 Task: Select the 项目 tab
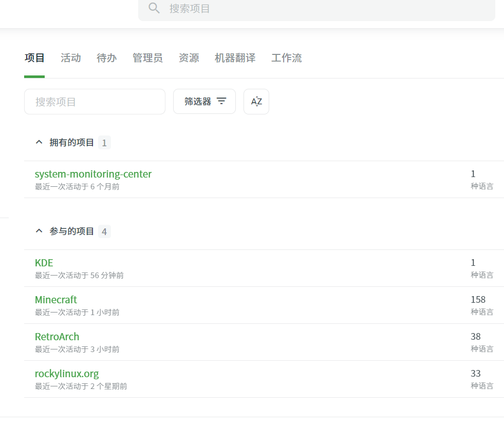[x=34, y=58]
